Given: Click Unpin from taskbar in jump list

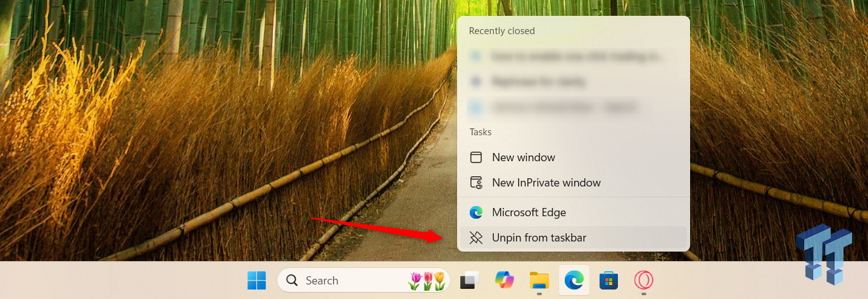Looking at the screenshot, I should click(x=573, y=238).
